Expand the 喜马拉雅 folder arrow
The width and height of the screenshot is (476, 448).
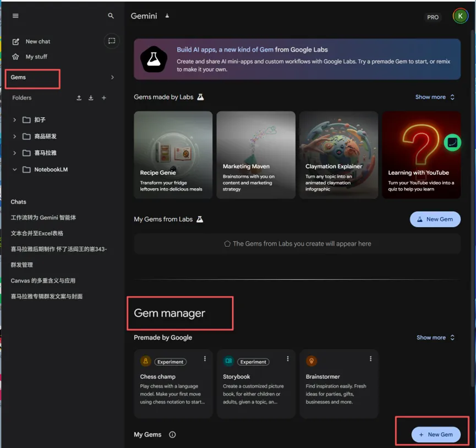pos(14,153)
